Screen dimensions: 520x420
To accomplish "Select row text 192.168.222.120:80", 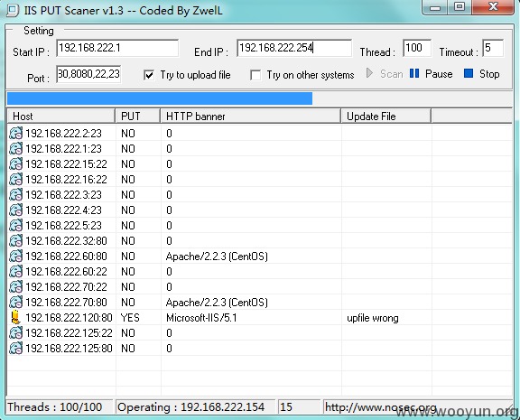I will (69, 318).
